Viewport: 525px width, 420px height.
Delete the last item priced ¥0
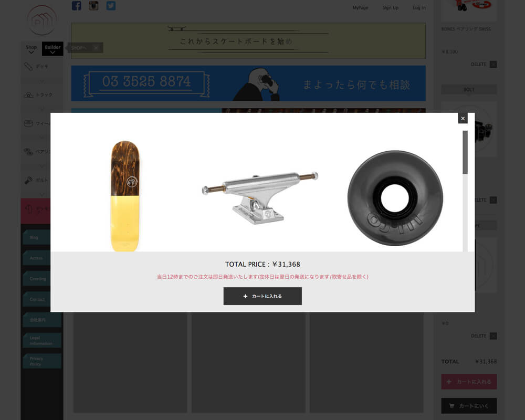[x=493, y=336]
